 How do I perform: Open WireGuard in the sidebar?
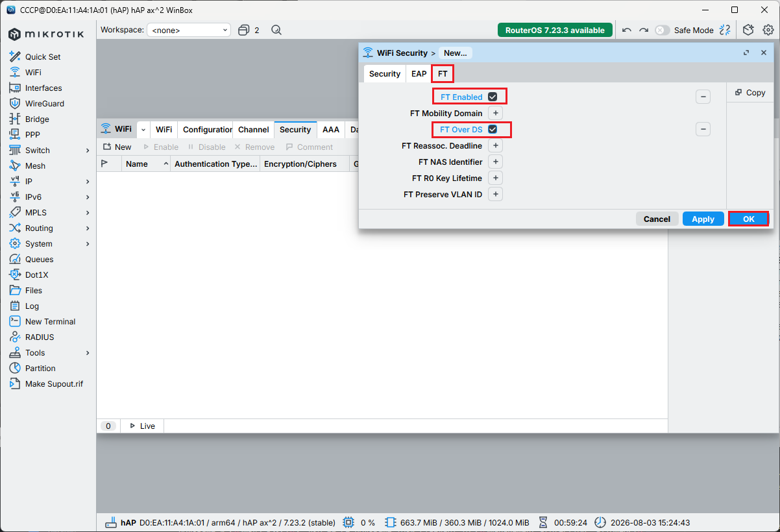45,103
